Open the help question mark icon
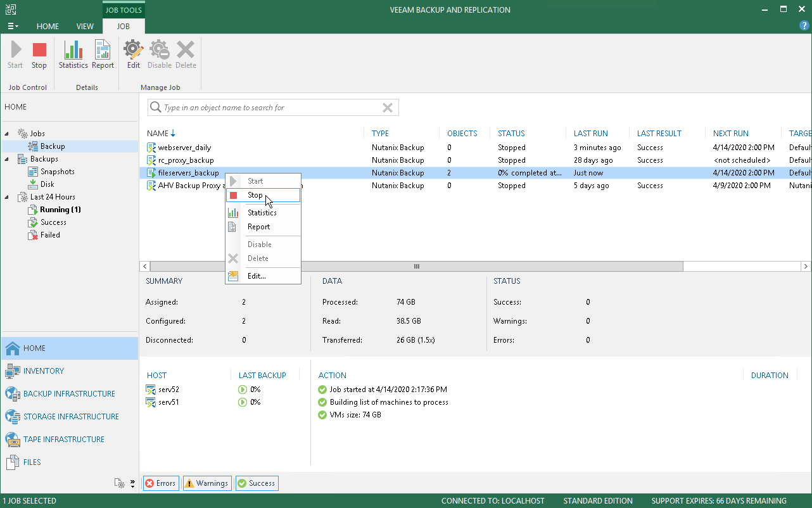The image size is (812, 508). (804, 26)
